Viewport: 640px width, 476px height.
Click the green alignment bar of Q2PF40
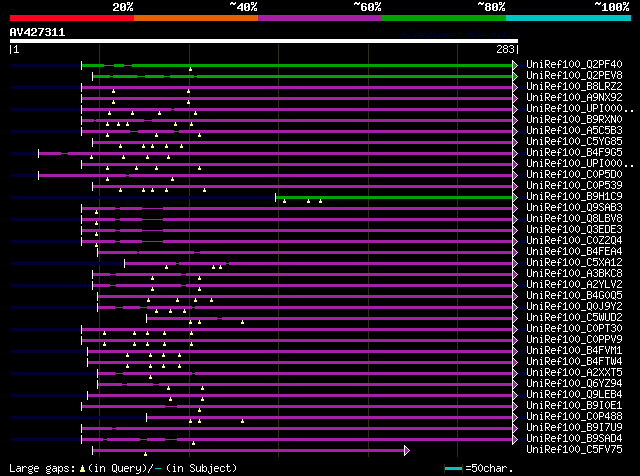pyautogui.click(x=297, y=65)
